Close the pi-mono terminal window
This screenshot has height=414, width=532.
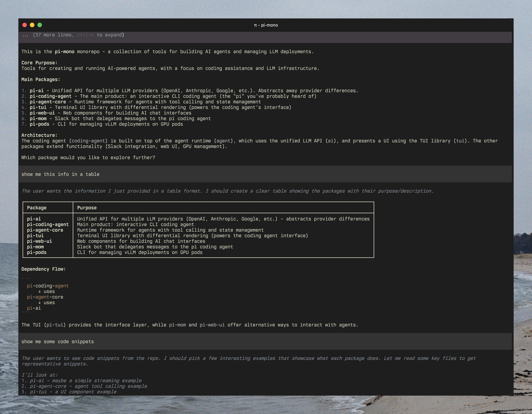pos(25,25)
